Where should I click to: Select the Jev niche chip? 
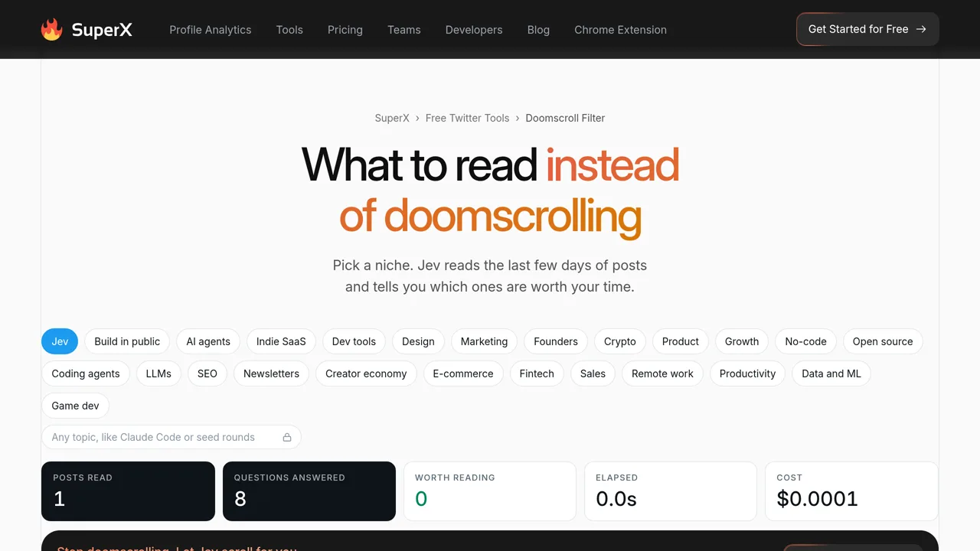click(60, 341)
